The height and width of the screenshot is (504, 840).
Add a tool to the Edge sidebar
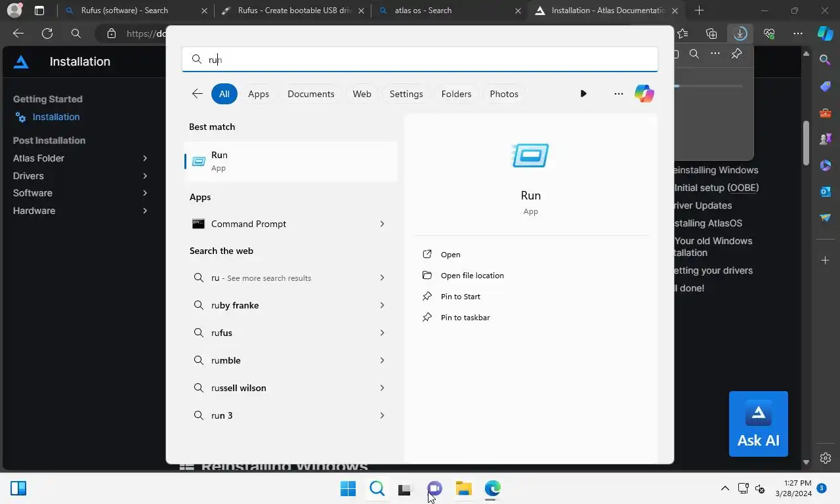(826, 261)
